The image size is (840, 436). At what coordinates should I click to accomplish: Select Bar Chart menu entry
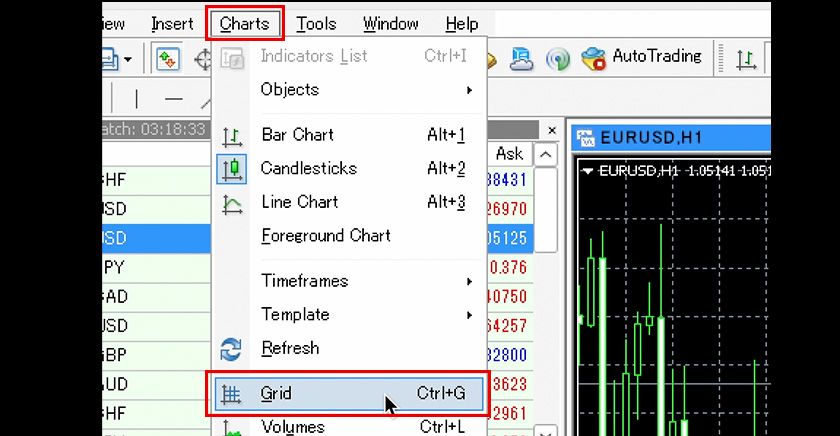(349, 135)
